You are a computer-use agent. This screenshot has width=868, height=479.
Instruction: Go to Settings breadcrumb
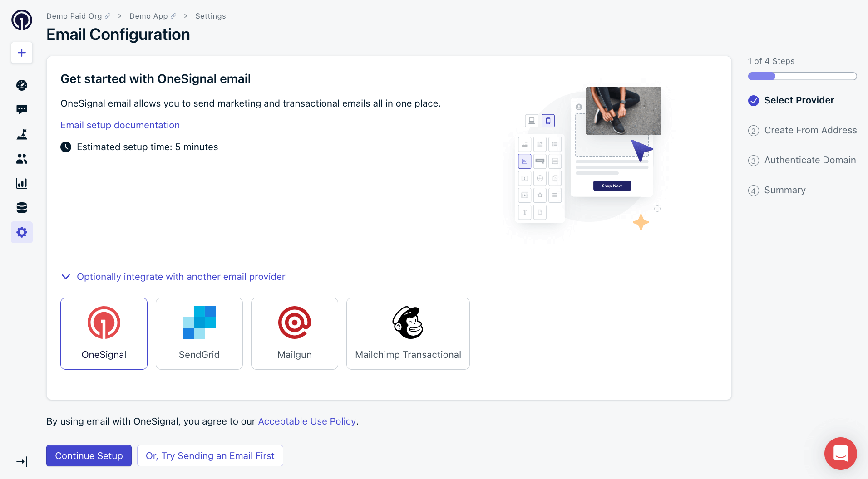tap(211, 16)
